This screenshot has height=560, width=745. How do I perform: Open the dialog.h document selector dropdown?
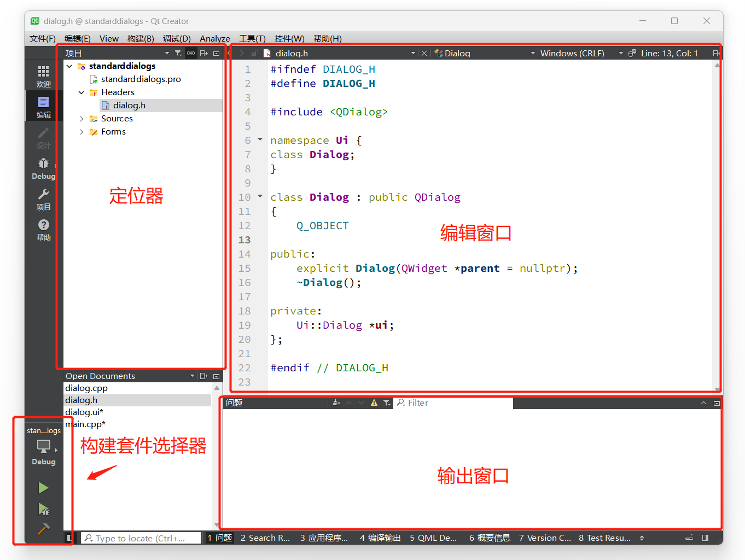click(340, 53)
